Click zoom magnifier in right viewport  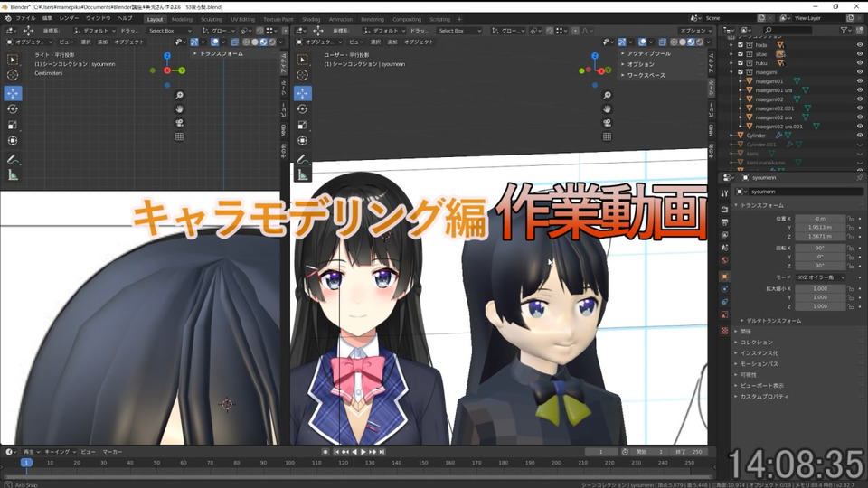pyautogui.click(x=608, y=95)
